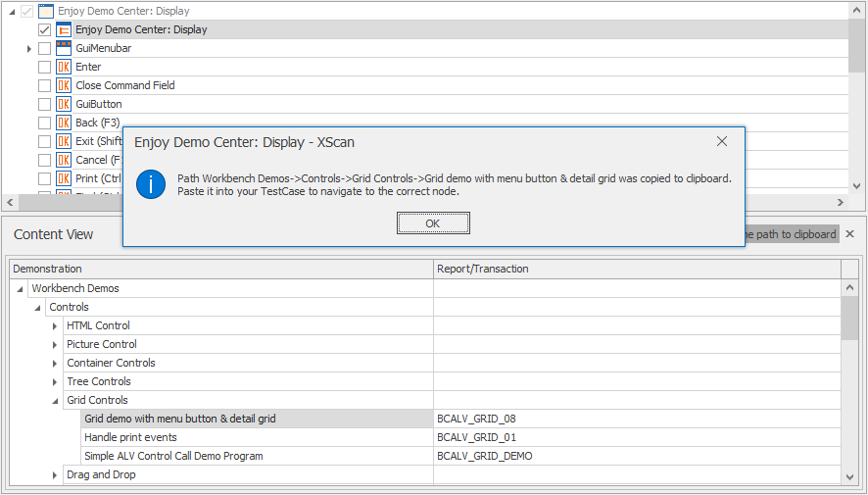Check the Enter control checkbox
The width and height of the screenshot is (868, 495).
44,67
